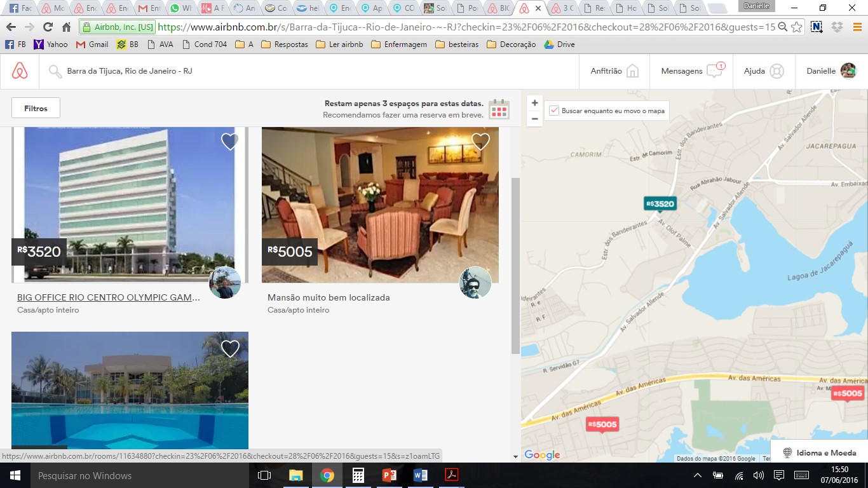Click the search magnifier icon beside Barra da Tijuca
Viewport: 868px width, 488px height.
pos(55,71)
